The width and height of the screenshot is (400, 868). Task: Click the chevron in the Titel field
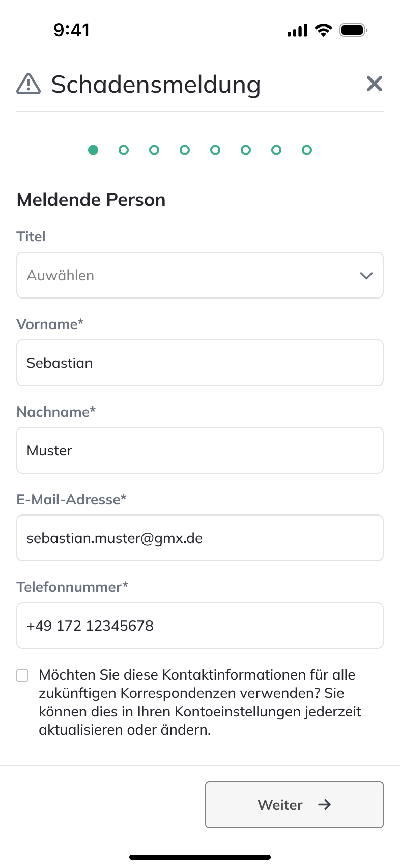coord(366,276)
